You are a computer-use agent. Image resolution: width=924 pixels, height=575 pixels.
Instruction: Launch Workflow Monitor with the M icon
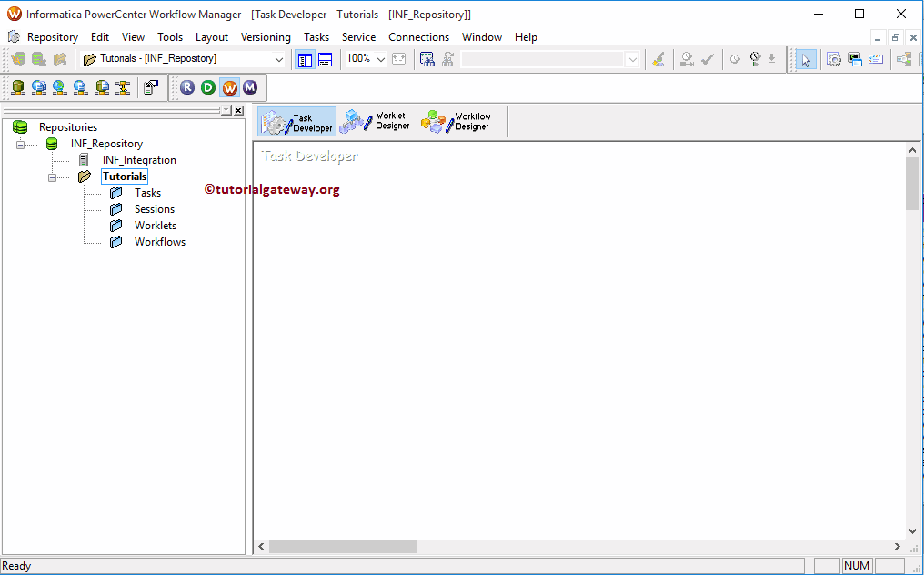pyautogui.click(x=250, y=87)
